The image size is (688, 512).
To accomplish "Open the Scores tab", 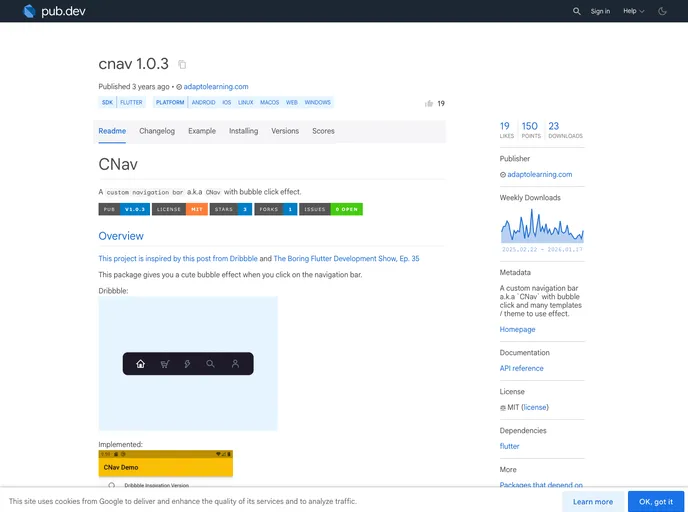I will click(x=323, y=131).
